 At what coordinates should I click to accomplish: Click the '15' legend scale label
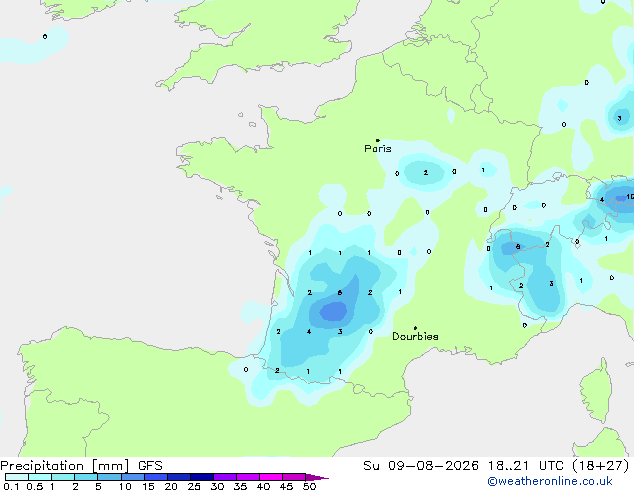click(x=148, y=486)
